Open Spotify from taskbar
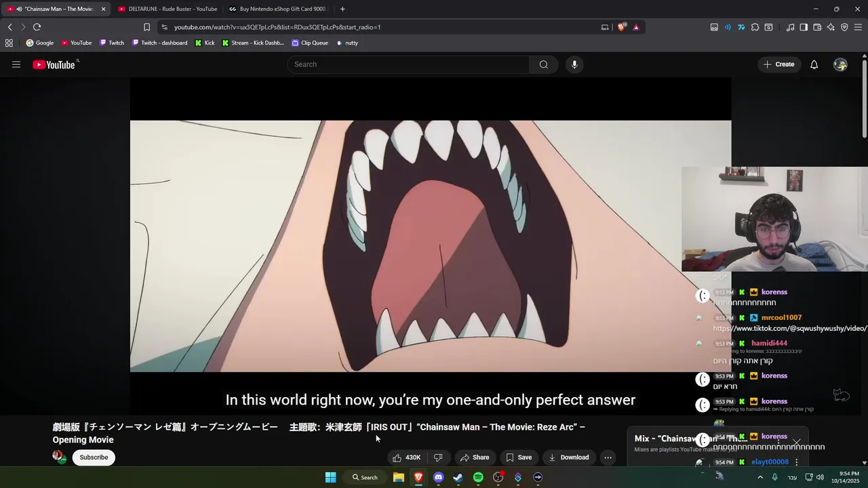Screen dimensions: 868x488 pos(478,477)
